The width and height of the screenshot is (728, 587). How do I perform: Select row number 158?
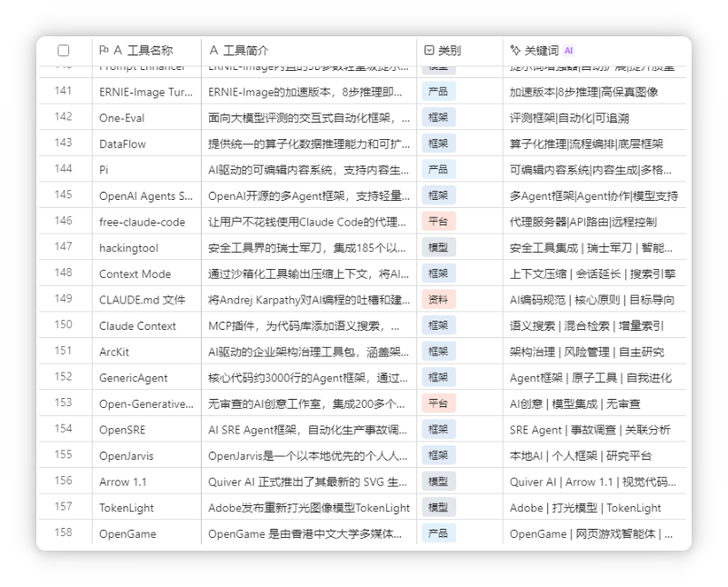63,532
